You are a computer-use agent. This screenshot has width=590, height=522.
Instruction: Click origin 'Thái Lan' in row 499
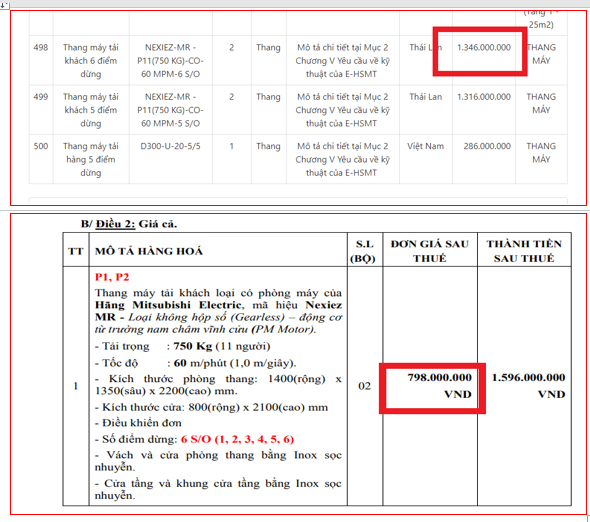click(426, 97)
